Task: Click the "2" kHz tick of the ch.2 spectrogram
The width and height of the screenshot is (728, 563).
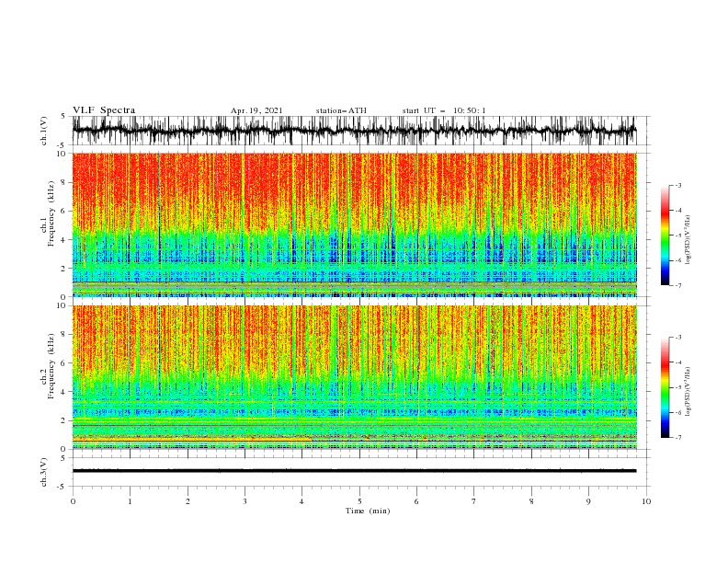Action: pyautogui.click(x=64, y=420)
